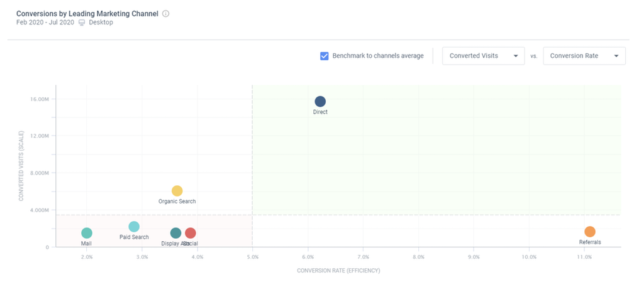Select the Display Ads data point
Image resolution: width=644 pixels, height=287 pixels.
click(x=175, y=234)
